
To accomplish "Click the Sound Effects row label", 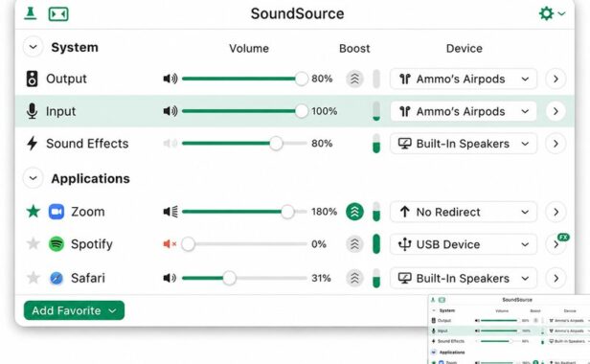I will click(x=87, y=144).
